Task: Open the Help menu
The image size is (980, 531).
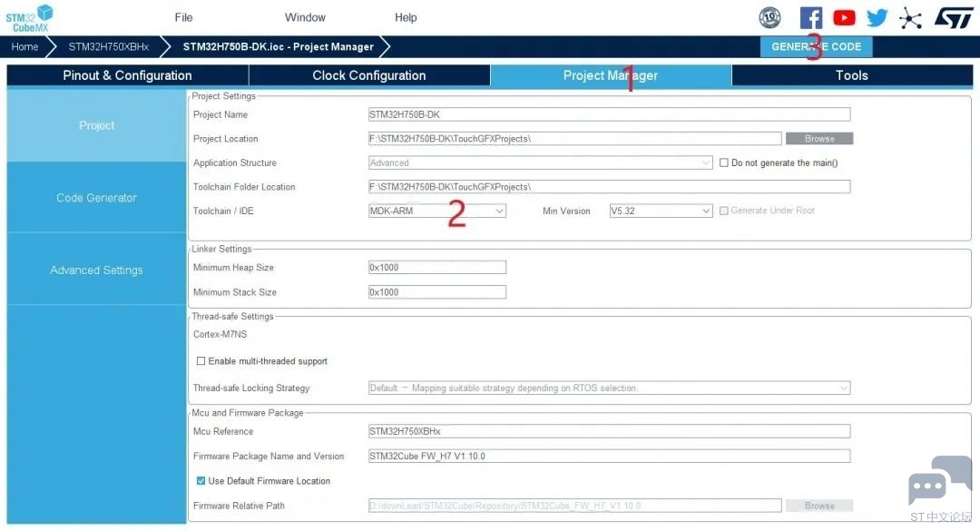Action: tap(406, 17)
